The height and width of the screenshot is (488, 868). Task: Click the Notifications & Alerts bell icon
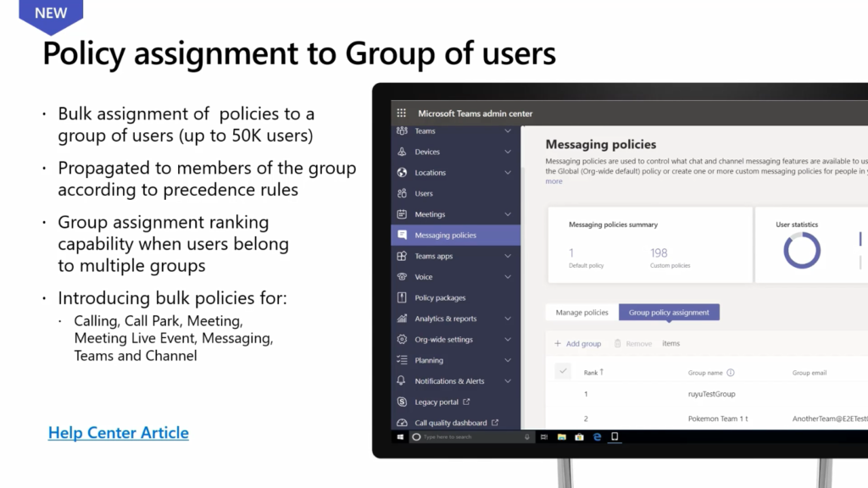(x=401, y=380)
